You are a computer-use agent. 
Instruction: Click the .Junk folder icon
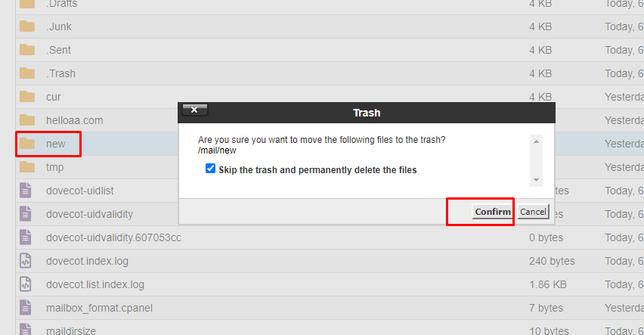click(x=27, y=26)
